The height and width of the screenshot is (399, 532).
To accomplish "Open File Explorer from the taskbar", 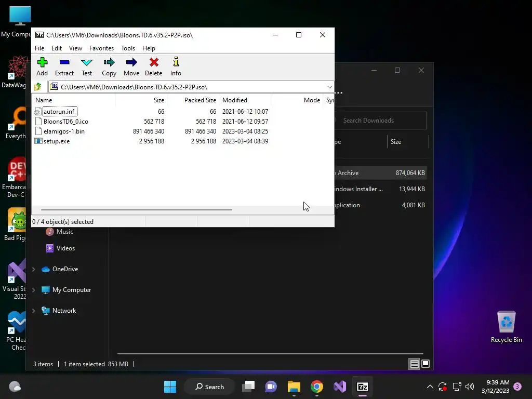I will point(294,387).
